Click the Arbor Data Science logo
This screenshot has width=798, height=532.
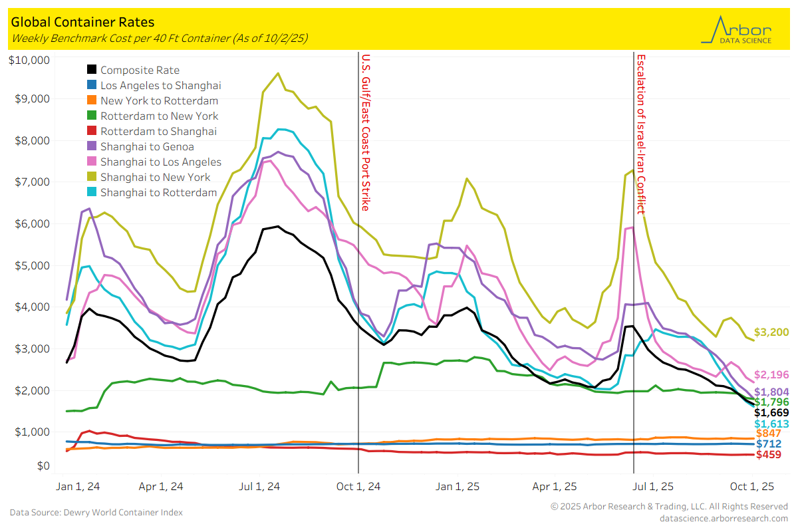tap(737, 29)
